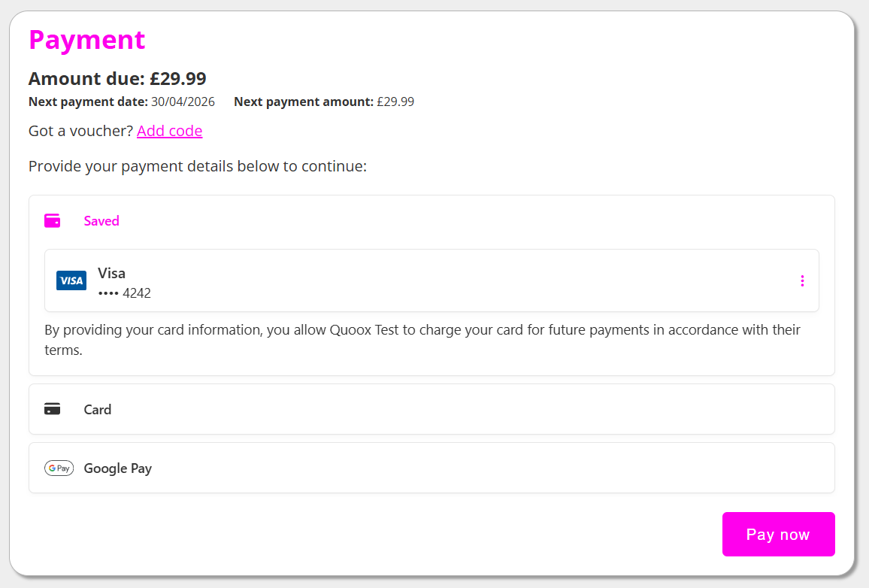The image size is (869, 588).
Task: Click the masked card number •••• 4242
Action: point(124,293)
